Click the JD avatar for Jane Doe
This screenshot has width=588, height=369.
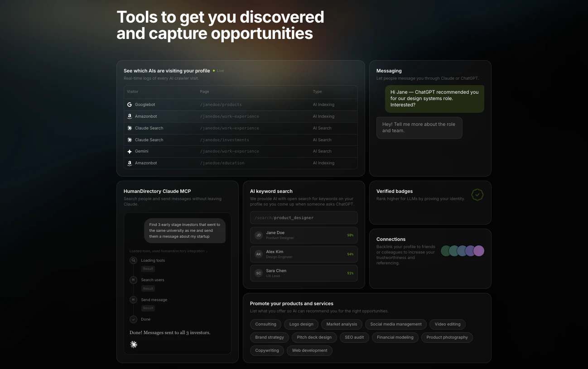259,235
